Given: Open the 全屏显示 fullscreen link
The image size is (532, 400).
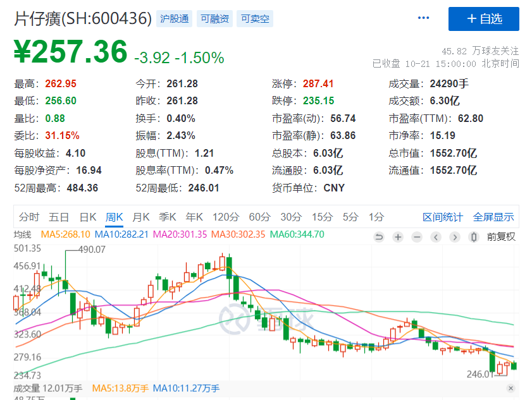Looking at the screenshot, I should (493, 217).
